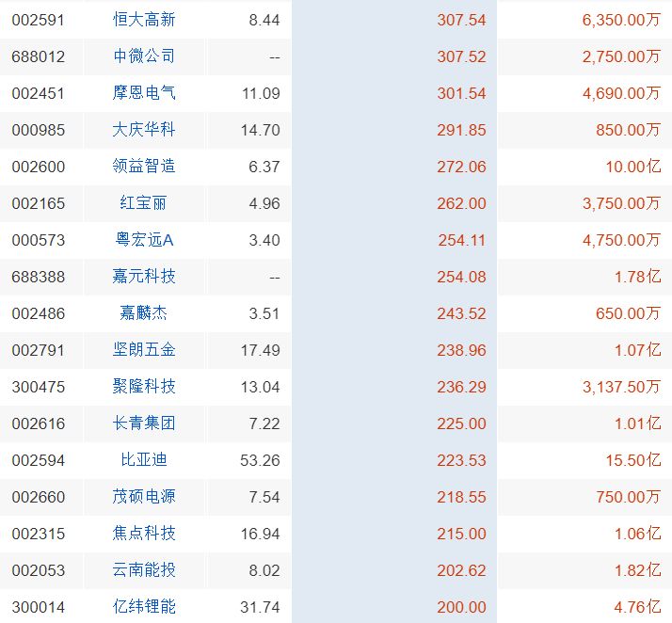Open stock link 坚朗五金
Viewport: 672px width, 623px height.
tap(144, 350)
